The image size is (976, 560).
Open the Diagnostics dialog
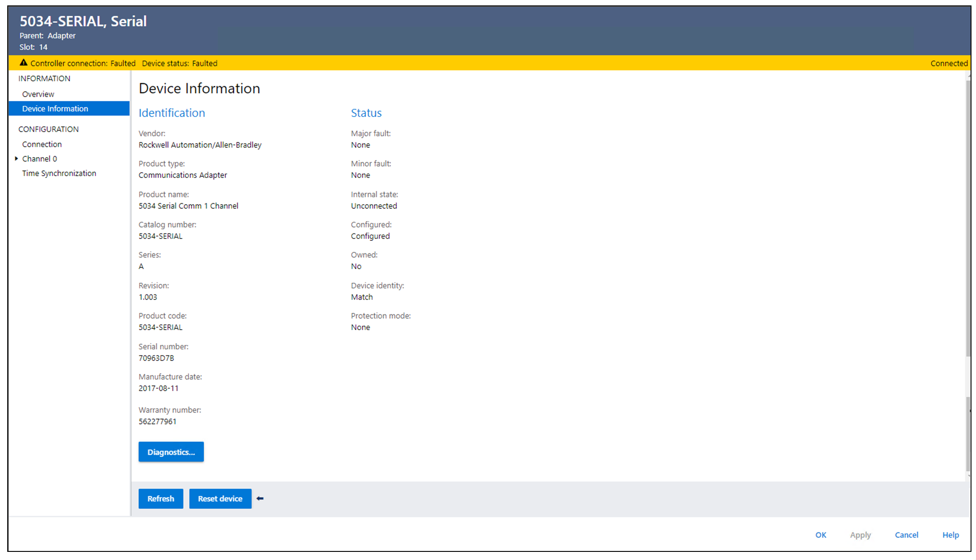(171, 452)
